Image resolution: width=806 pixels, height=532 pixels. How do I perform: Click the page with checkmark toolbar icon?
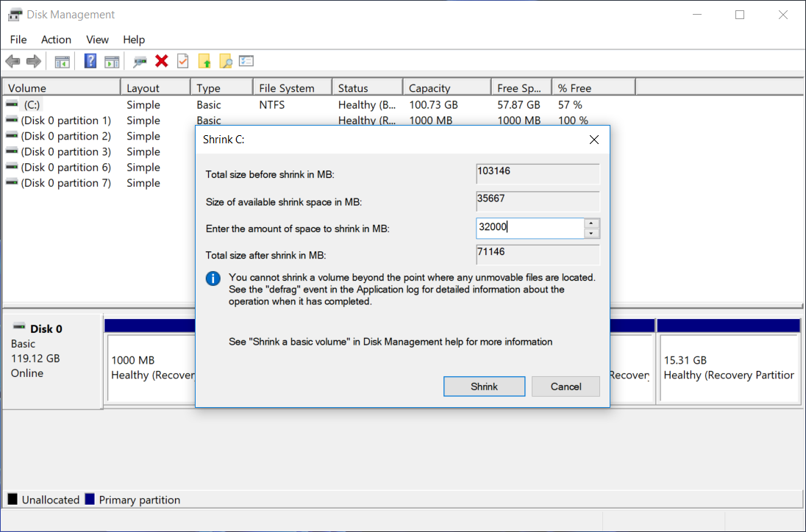[183, 61]
